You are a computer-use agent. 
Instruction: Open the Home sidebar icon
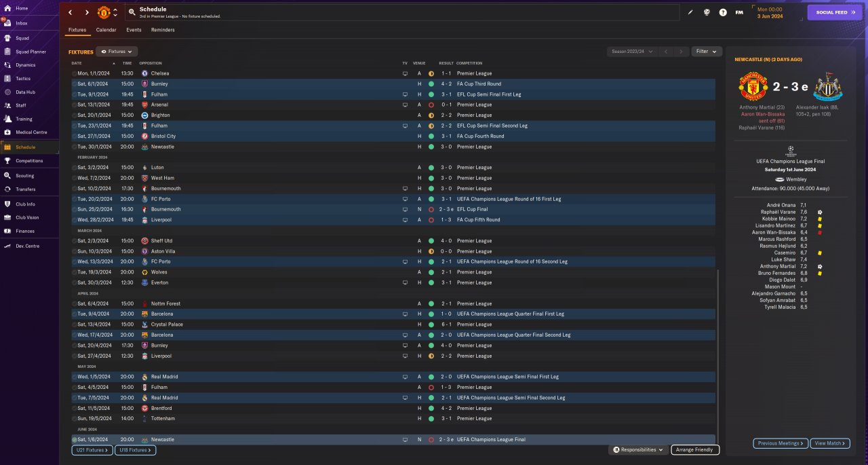pyautogui.click(x=7, y=8)
